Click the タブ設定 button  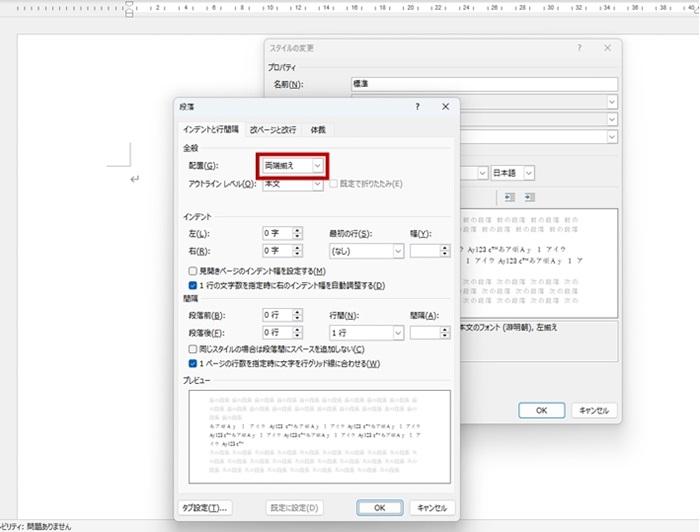(x=205, y=508)
